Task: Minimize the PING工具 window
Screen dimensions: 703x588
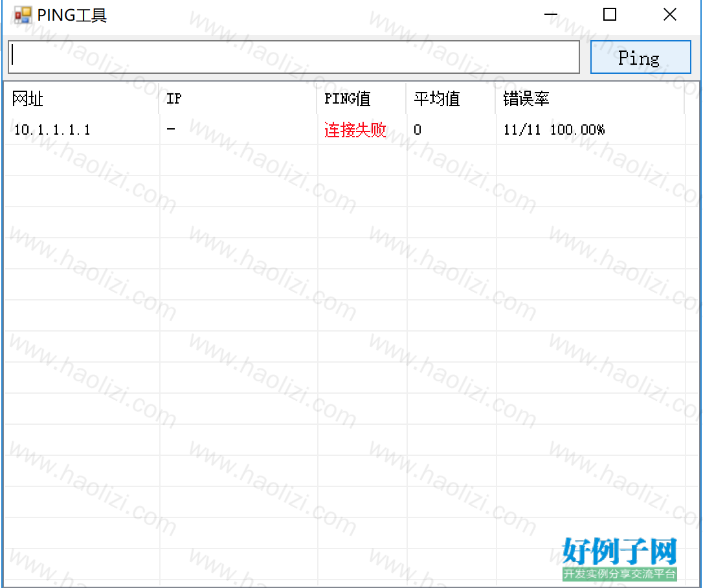Action: [551, 15]
